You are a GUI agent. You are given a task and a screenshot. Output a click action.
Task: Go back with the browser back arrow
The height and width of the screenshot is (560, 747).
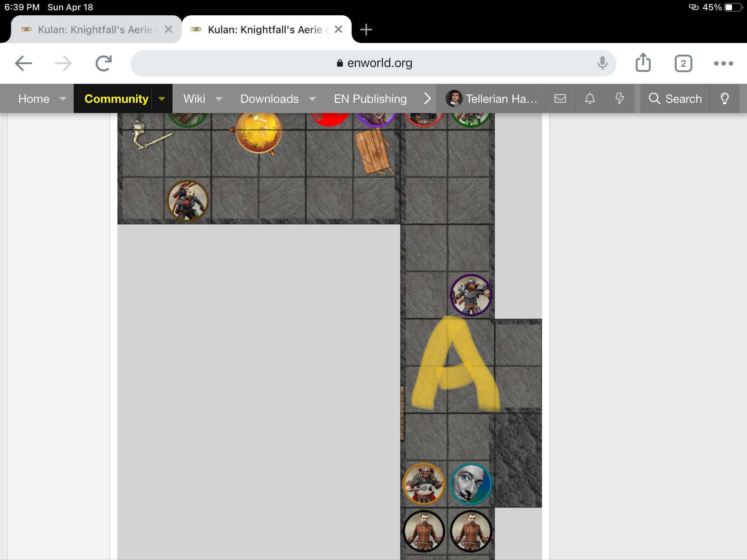tap(24, 63)
